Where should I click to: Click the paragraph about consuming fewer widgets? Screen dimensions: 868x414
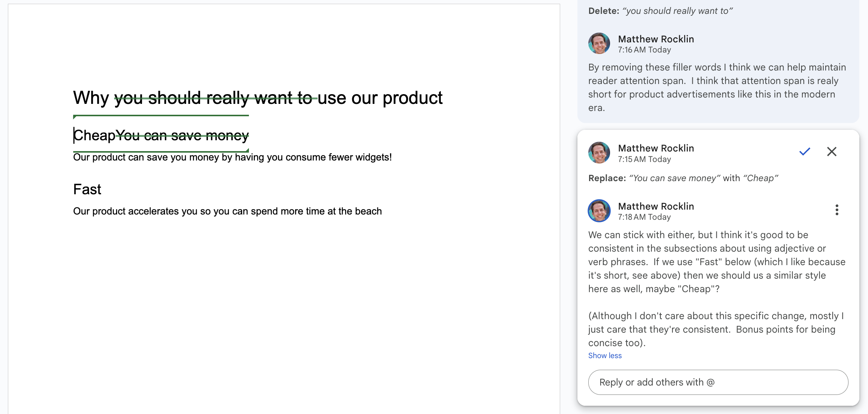tap(232, 157)
